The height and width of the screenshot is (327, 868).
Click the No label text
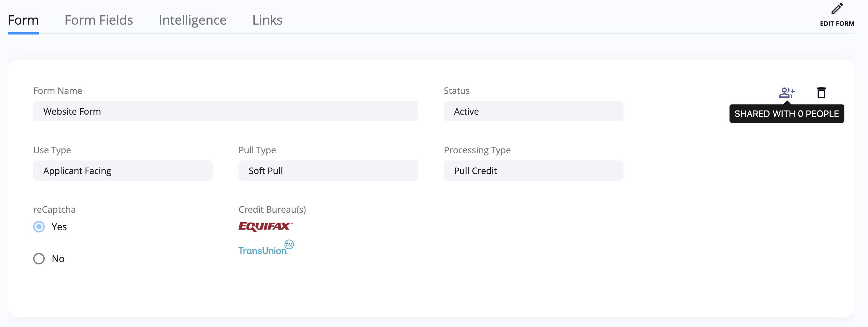[58, 259]
